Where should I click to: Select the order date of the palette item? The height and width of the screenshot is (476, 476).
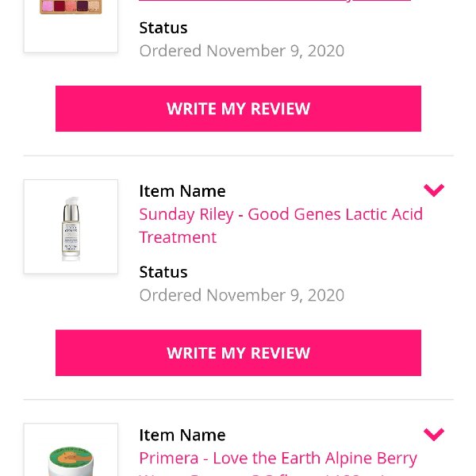(x=242, y=51)
